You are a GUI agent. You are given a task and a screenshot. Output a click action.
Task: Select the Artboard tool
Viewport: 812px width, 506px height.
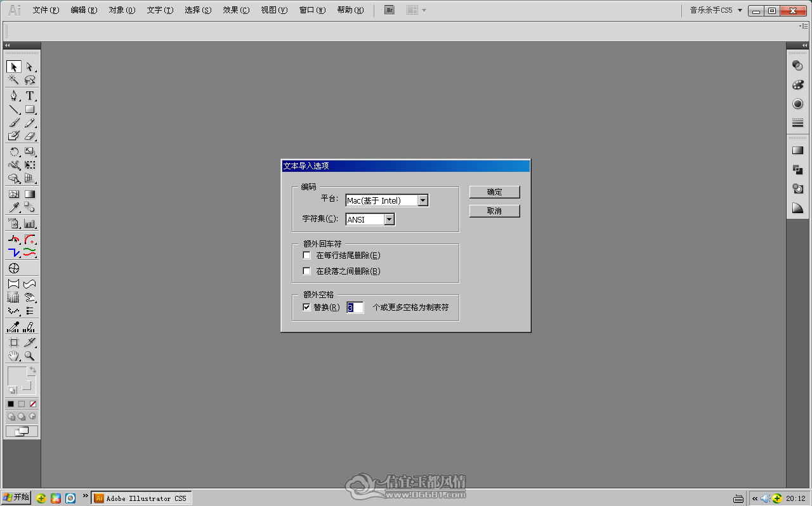coord(13,342)
